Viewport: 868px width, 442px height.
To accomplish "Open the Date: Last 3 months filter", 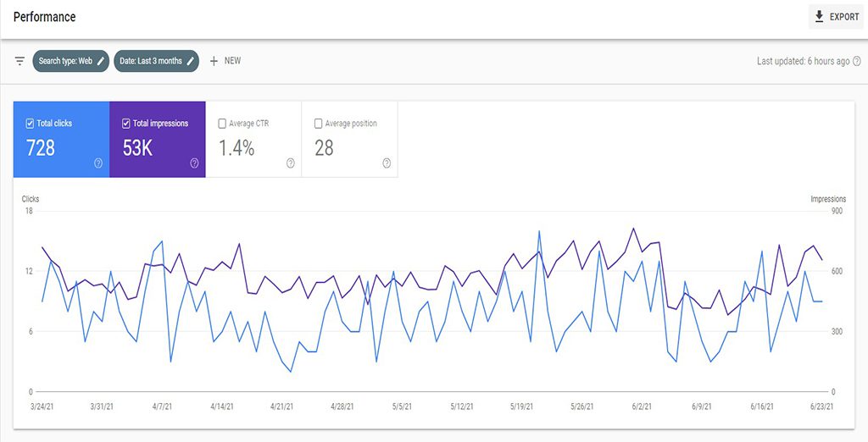I will click(151, 61).
